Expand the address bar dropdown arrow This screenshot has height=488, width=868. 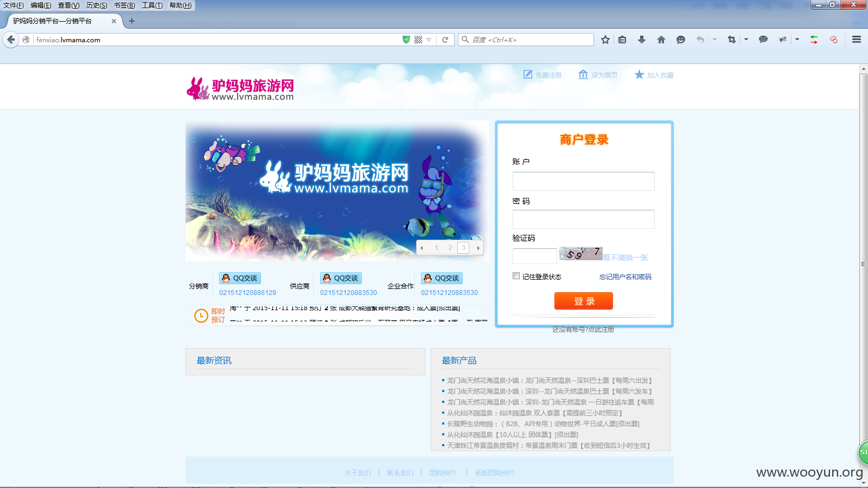[x=429, y=40]
